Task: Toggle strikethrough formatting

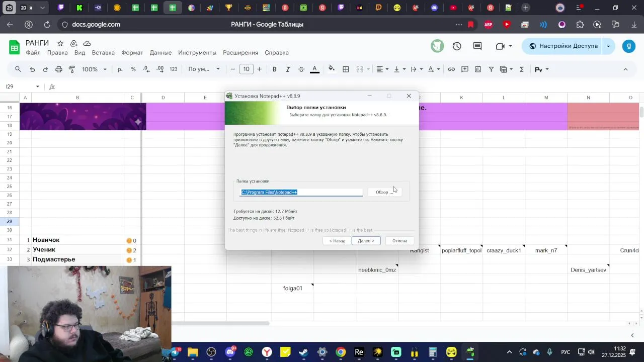Action: (301, 69)
